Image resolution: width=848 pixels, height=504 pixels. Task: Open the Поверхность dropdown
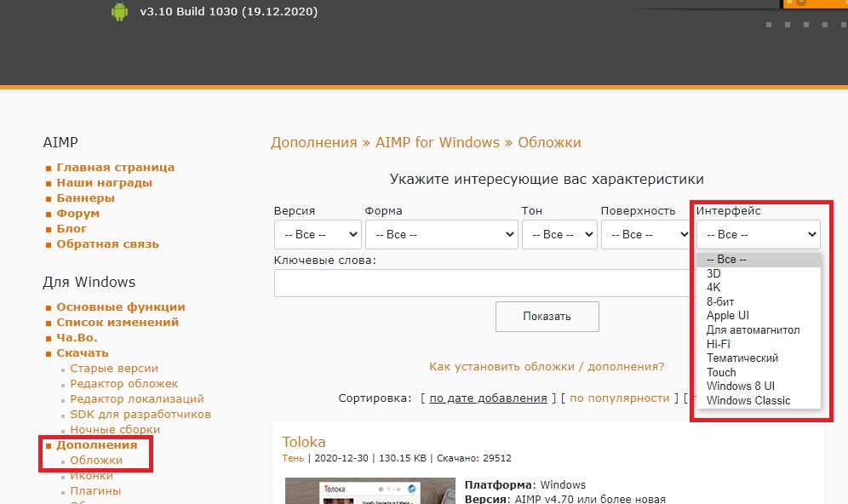pos(645,234)
